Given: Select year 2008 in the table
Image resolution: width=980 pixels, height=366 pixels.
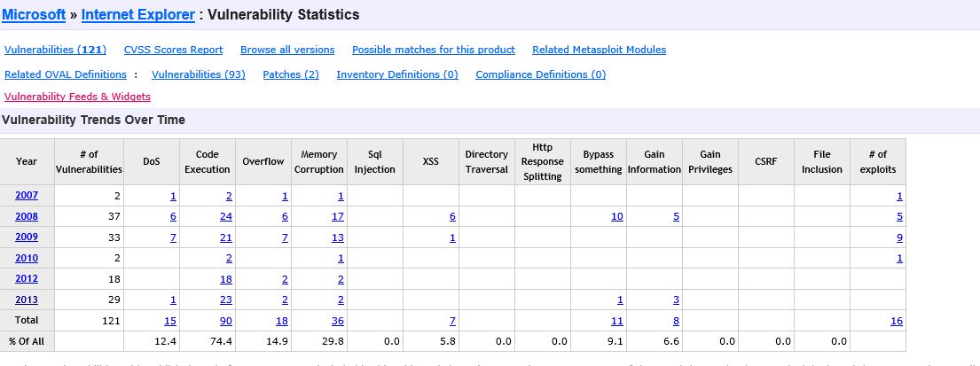Looking at the screenshot, I should coord(27,216).
